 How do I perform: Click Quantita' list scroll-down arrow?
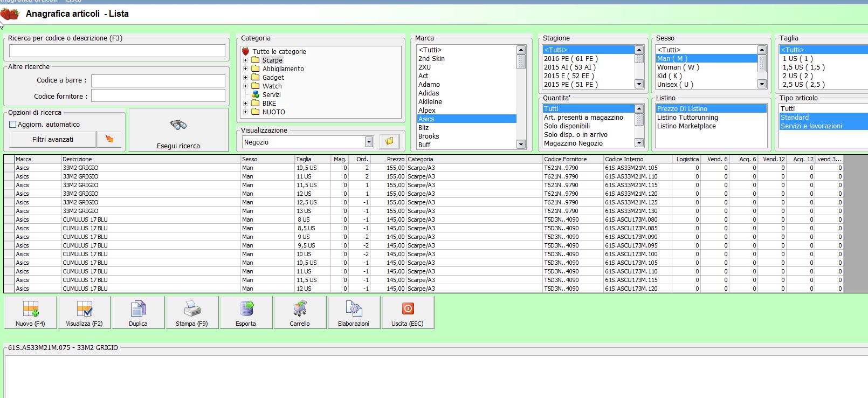[x=639, y=143]
